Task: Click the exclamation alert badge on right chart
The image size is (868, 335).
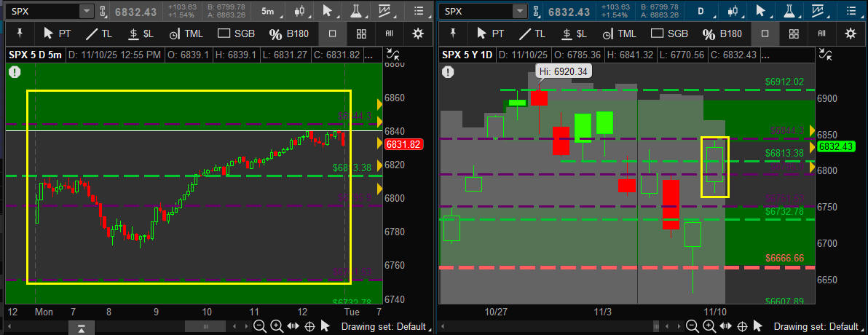Action: pos(449,71)
